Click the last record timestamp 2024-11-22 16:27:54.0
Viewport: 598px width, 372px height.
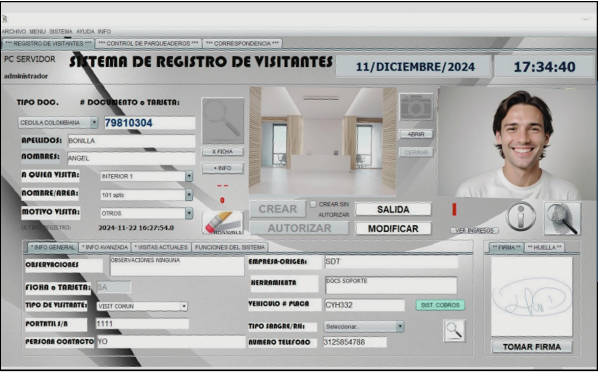click(136, 228)
